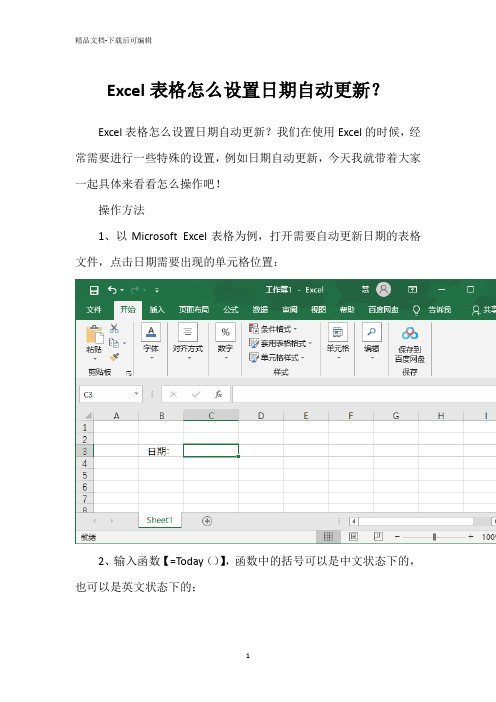This screenshot has height=702, width=496.
Task: Open the Name Box dropdown arrow
Action: pyautogui.click(x=136, y=394)
